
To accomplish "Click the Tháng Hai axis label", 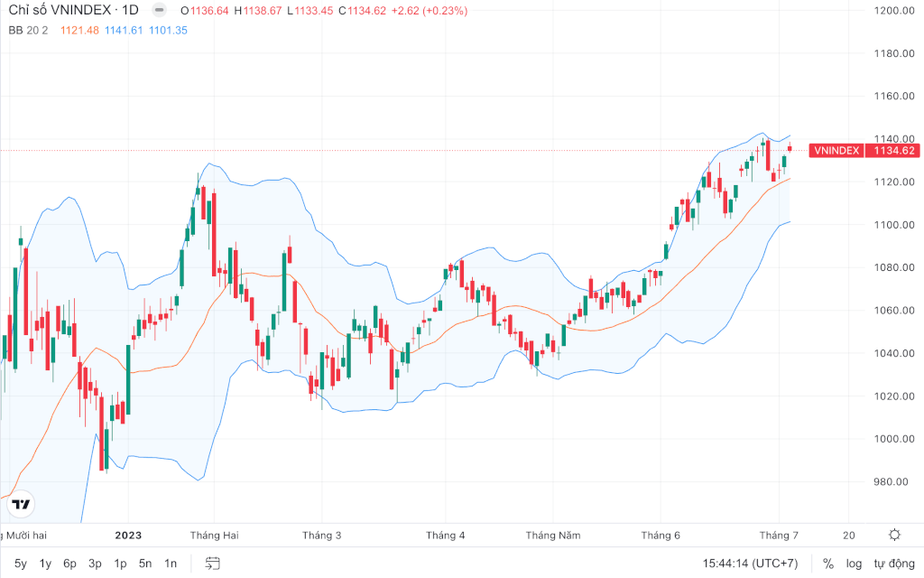I will click(x=214, y=536).
